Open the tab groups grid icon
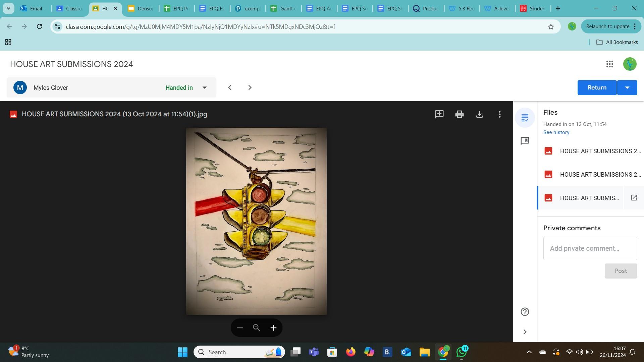Screen dimensions: 644x362 [8, 42]
